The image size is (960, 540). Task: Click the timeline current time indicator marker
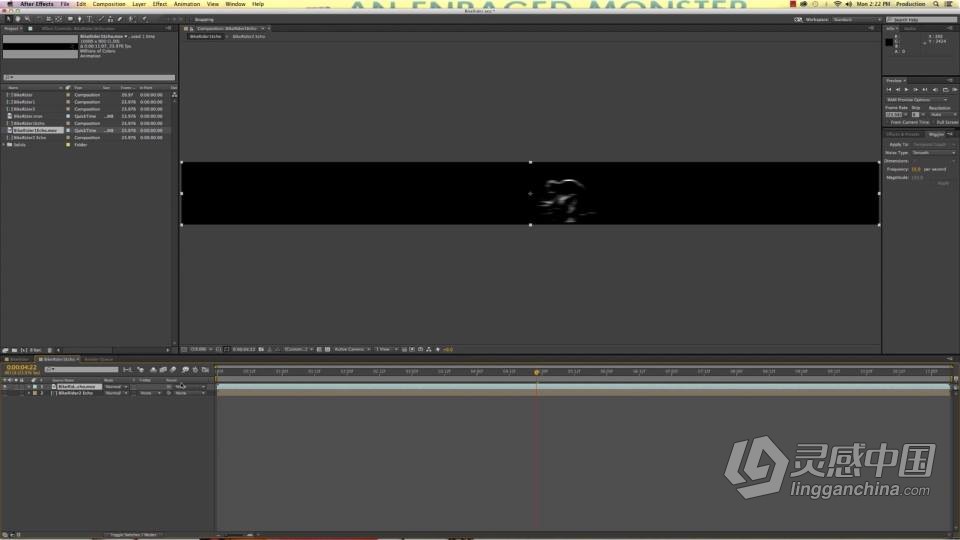pos(537,372)
